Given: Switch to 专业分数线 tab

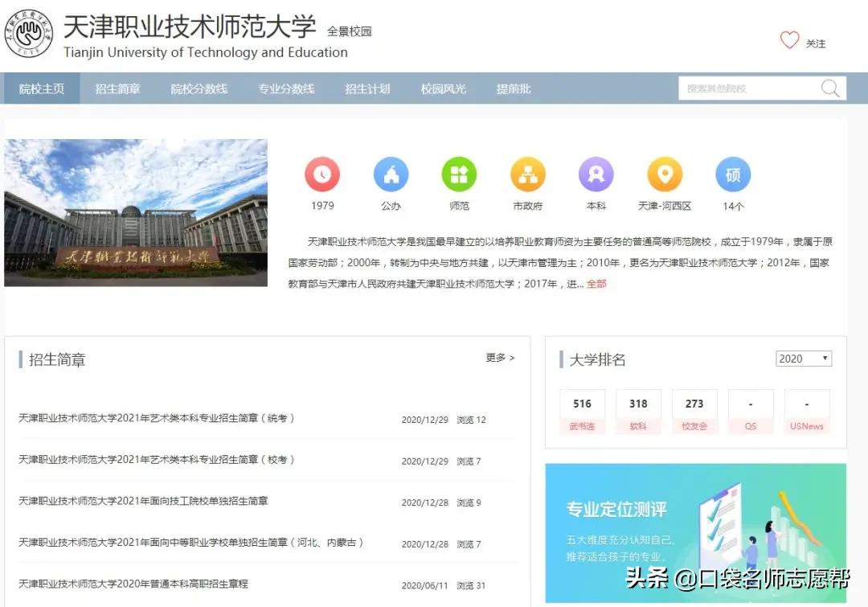Looking at the screenshot, I should [x=286, y=88].
